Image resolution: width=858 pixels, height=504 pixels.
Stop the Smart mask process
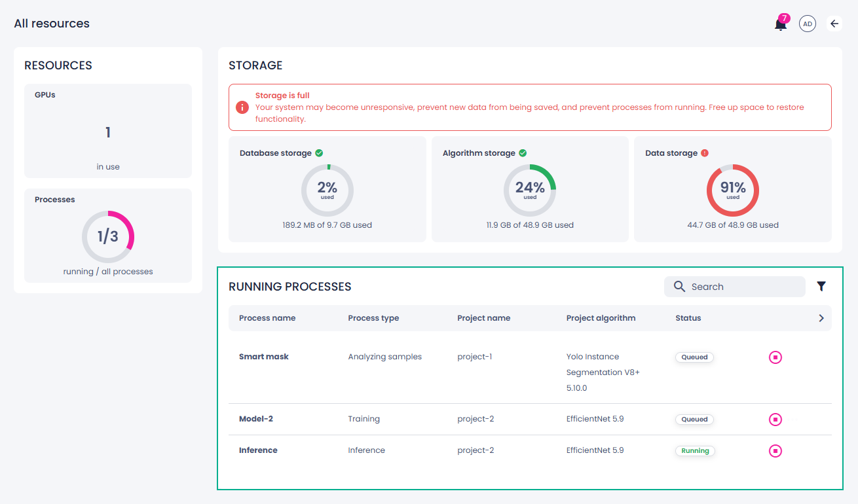[775, 357]
